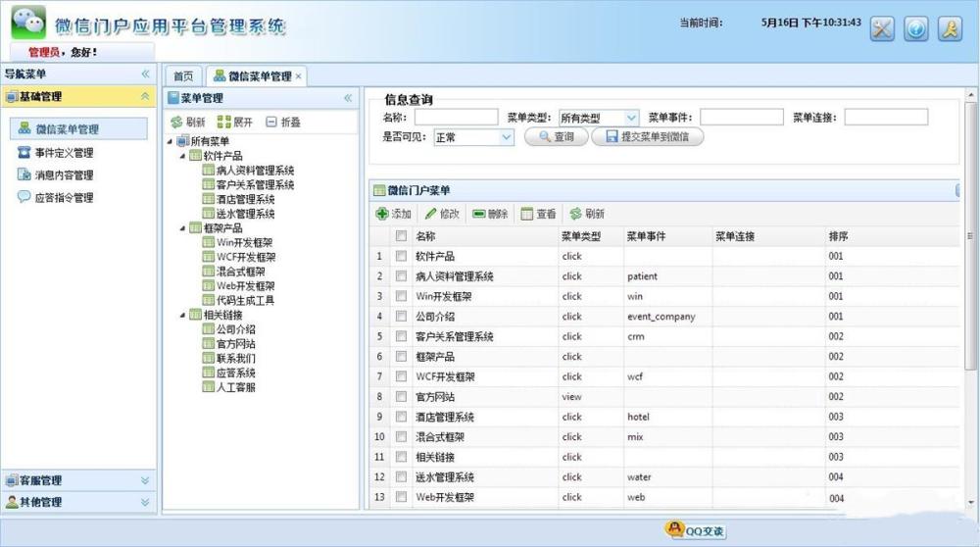Click 提交菜单到微信 button
980x547 pixels.
647,136
